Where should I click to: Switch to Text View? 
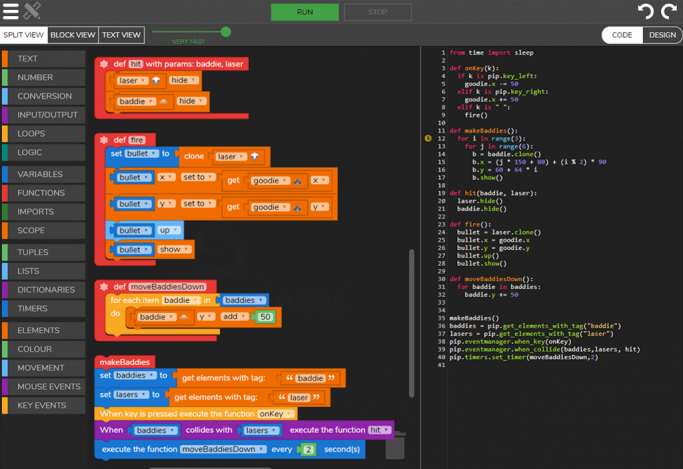(121, 35)
